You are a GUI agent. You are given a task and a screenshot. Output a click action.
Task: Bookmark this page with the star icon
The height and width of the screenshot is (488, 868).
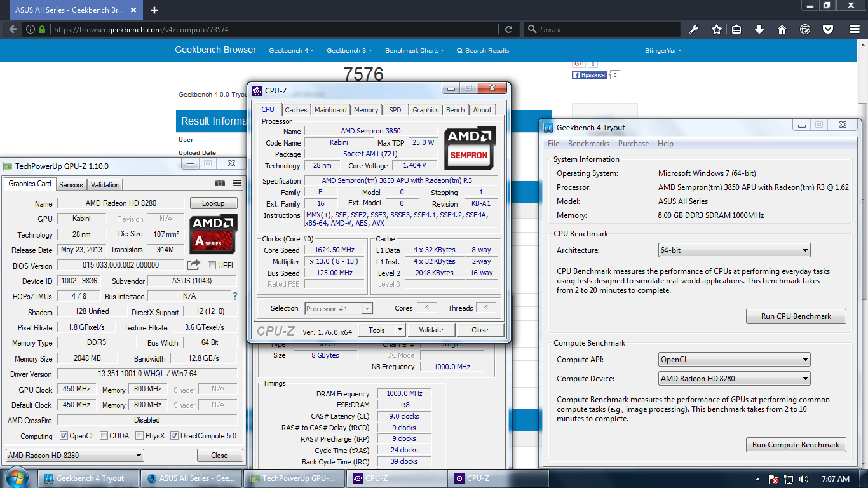[716, 29]
